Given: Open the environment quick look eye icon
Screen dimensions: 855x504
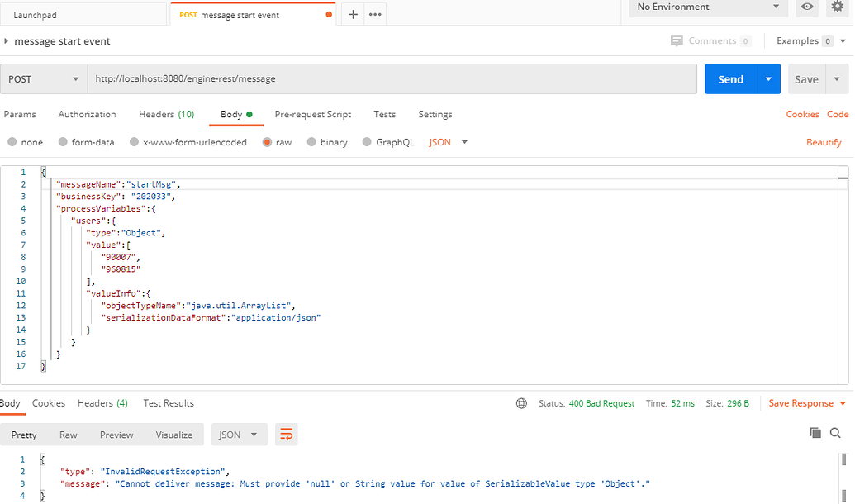Looking at the screenshot, I should (x=806, y=8).
